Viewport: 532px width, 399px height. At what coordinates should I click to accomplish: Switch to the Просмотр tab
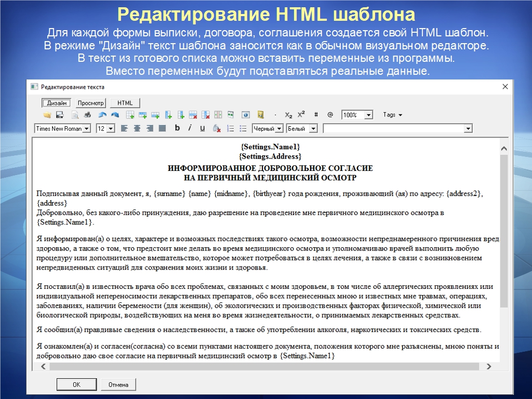point(91,103)
